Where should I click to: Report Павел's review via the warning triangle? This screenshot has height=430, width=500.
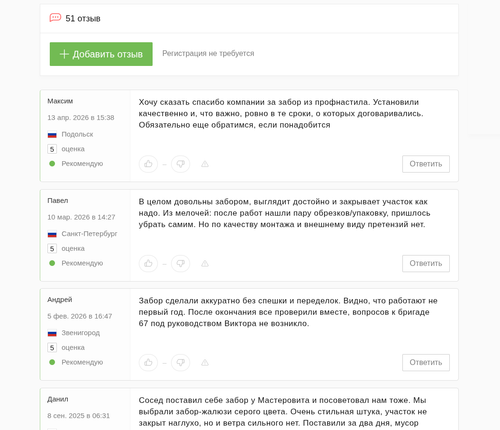[x=205, y=264]
